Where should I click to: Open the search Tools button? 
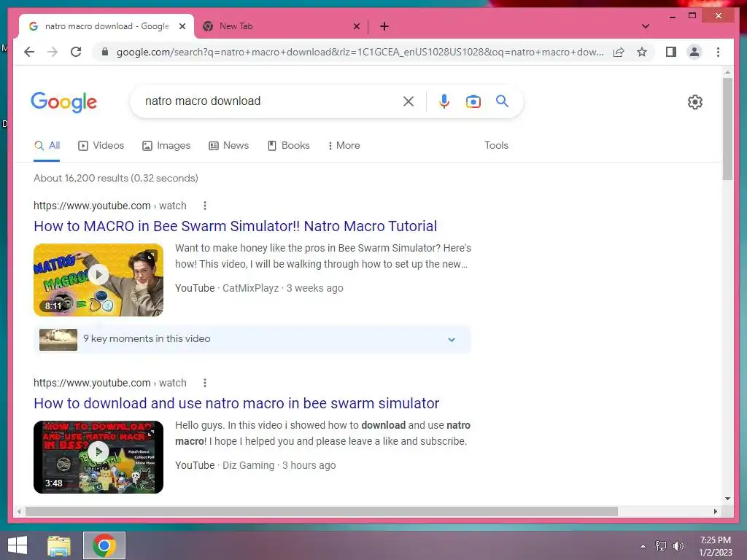click(496, 145)
